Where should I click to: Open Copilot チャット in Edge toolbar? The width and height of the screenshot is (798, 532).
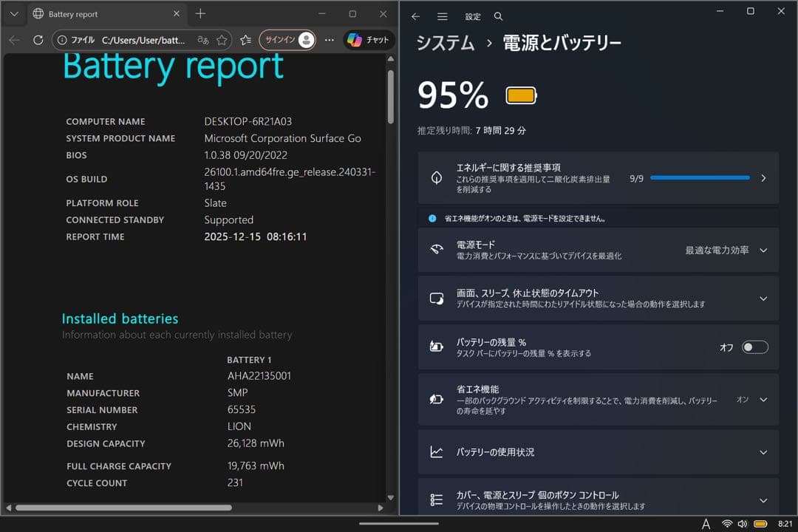point(367,40)
